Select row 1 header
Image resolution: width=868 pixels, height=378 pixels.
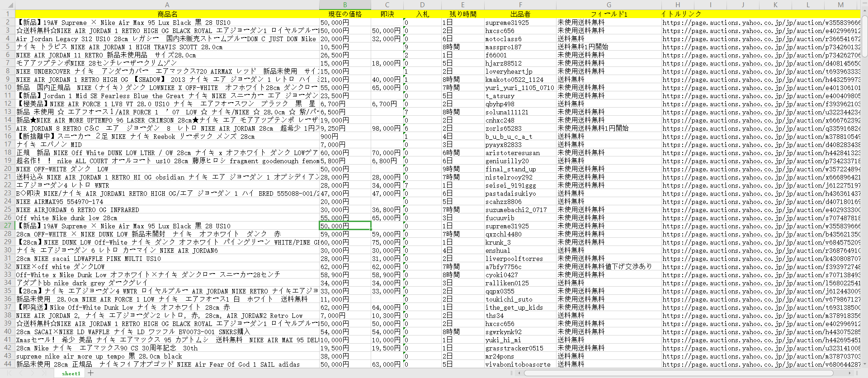(7, 14)
